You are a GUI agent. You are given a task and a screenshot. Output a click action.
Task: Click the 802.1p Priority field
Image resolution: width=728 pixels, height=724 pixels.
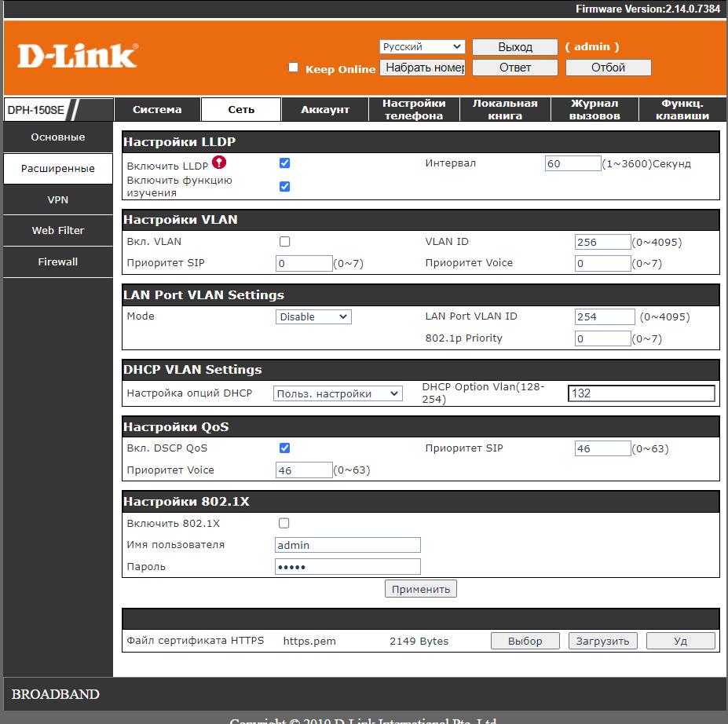[602, 338]
